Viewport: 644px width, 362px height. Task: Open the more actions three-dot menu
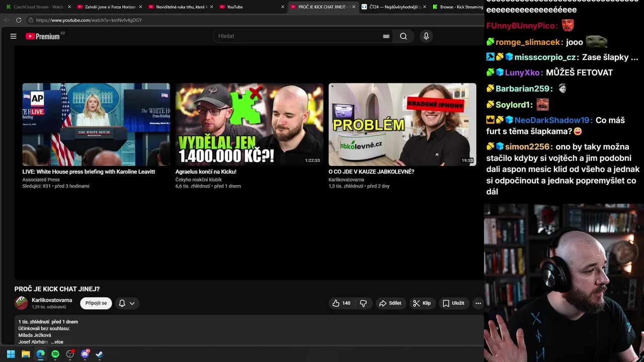pos(478,303)
